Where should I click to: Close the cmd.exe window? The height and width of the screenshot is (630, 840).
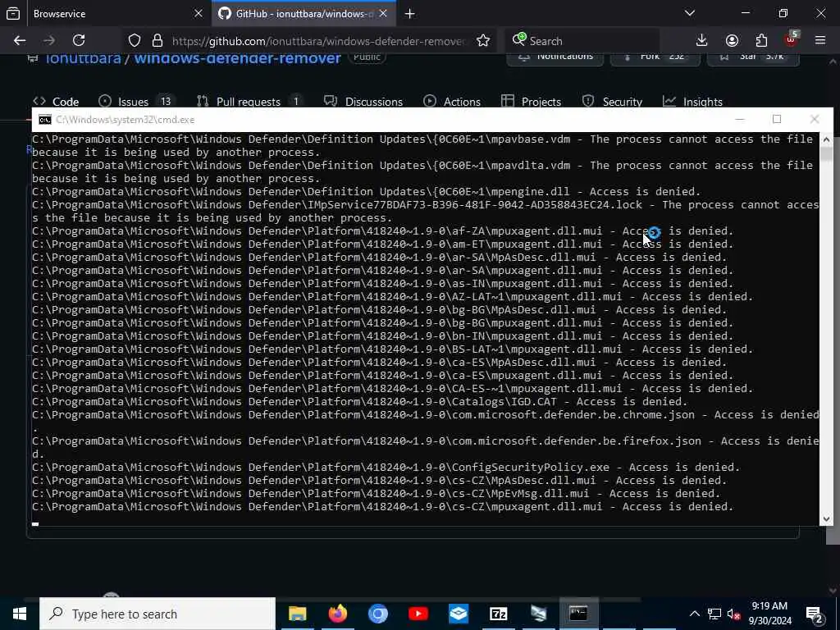coord(815,120)
